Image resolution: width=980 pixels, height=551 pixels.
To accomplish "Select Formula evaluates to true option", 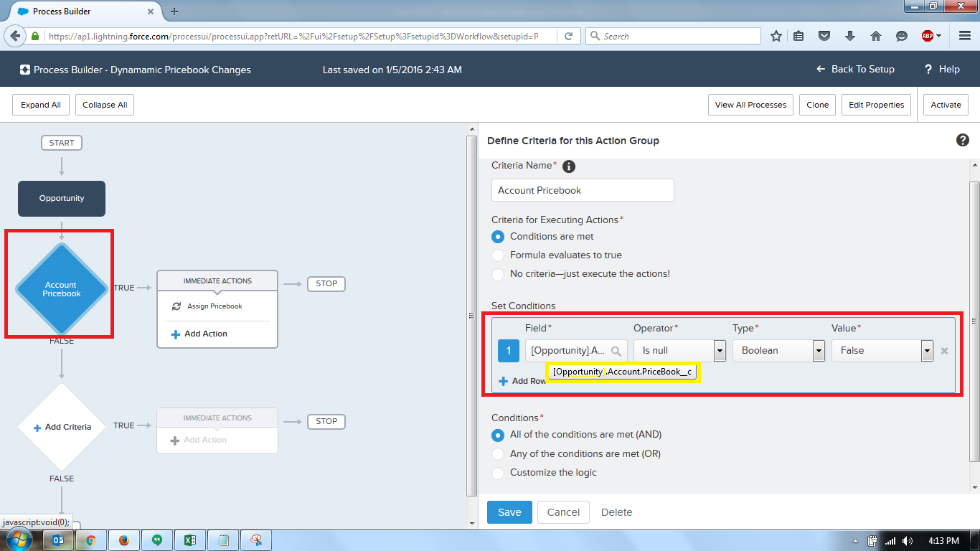I will coord(498,255).
